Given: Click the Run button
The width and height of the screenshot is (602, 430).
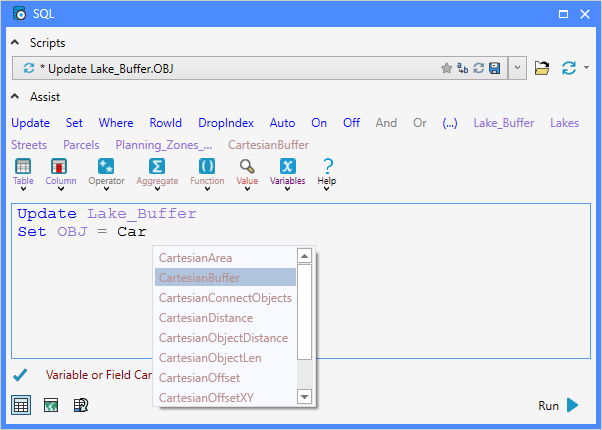Looking at the screenshot, I should (558, 405).
